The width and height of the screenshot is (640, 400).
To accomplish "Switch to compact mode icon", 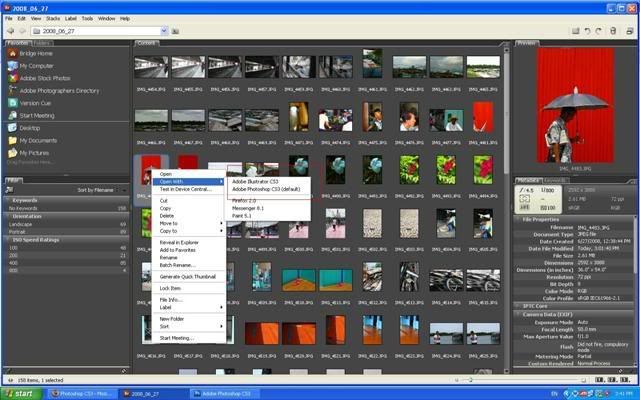I will click(629, 31).
